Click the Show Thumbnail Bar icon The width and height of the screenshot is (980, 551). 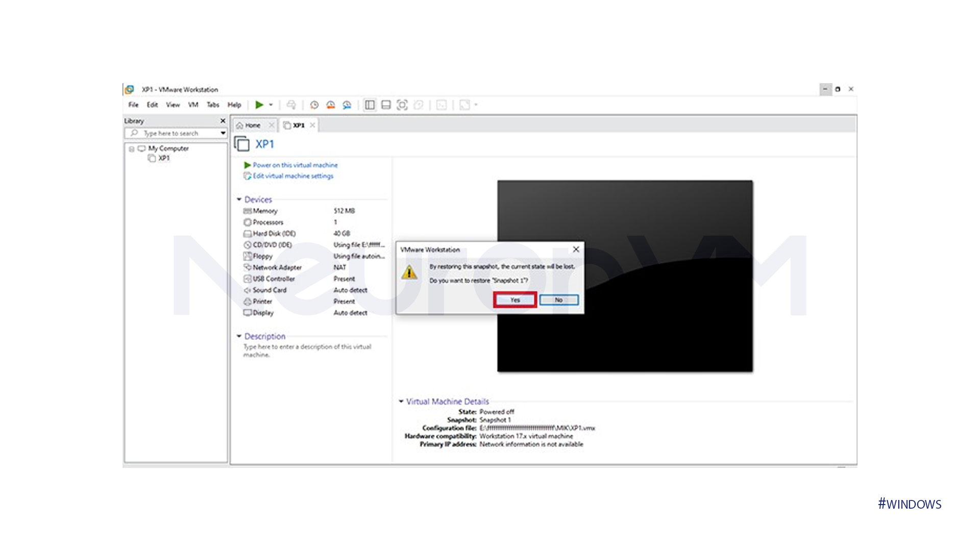pos(385,105)
